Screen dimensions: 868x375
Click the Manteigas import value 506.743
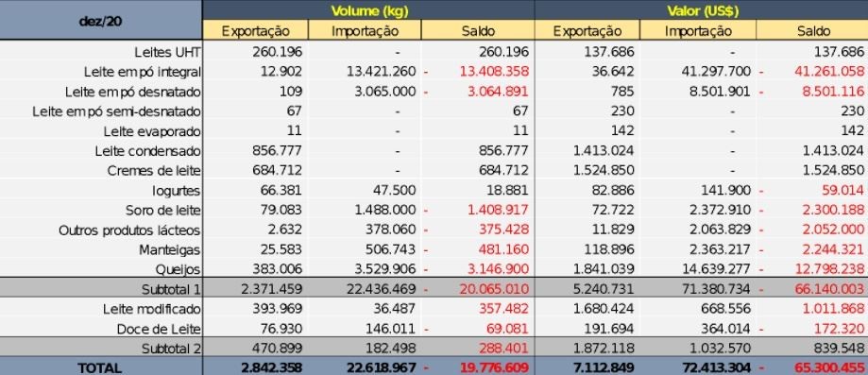click(390, 249)
